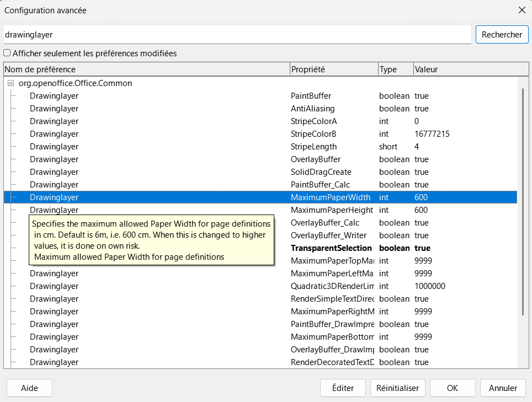Open Aide for this dialog
The width and height of the screenshot is (532, 402).
(29, 388)
